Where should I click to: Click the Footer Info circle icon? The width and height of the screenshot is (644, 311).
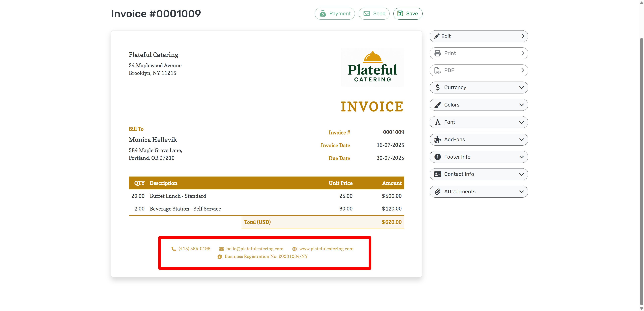437,157
